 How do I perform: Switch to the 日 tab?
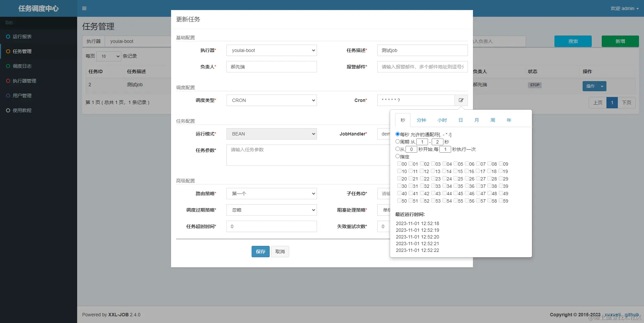(461, 120)
